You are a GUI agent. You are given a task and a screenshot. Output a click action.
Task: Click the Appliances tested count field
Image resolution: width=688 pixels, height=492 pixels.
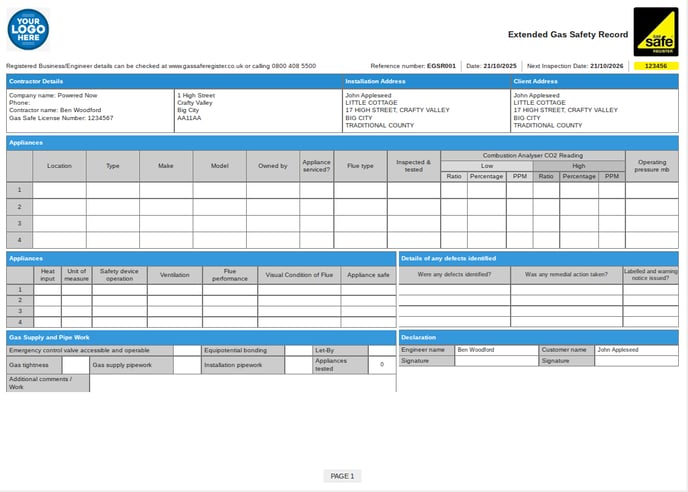point(382,366)
